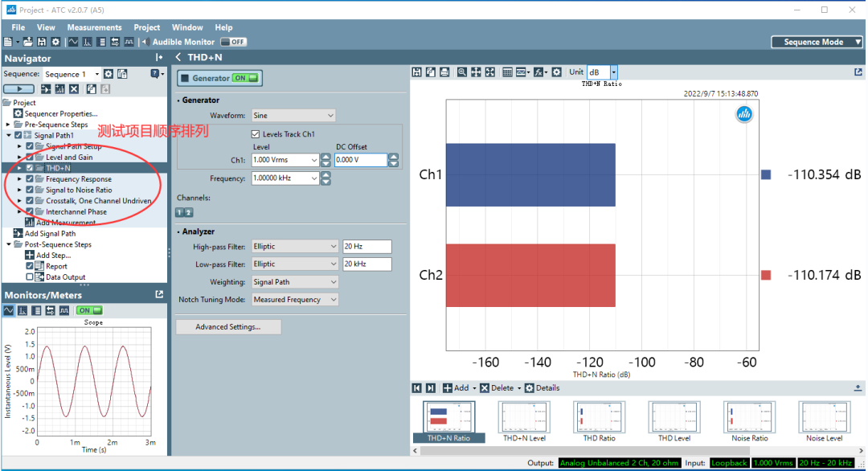868x471 pixels.
Task: Click the Navigator collapse panel icon
Action: coord(159,58)
